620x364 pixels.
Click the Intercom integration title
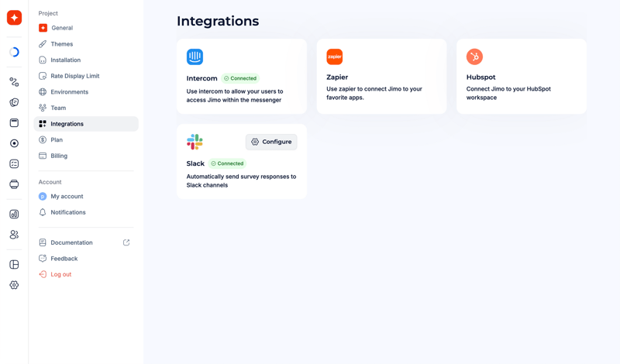click(x=202, y=78)
